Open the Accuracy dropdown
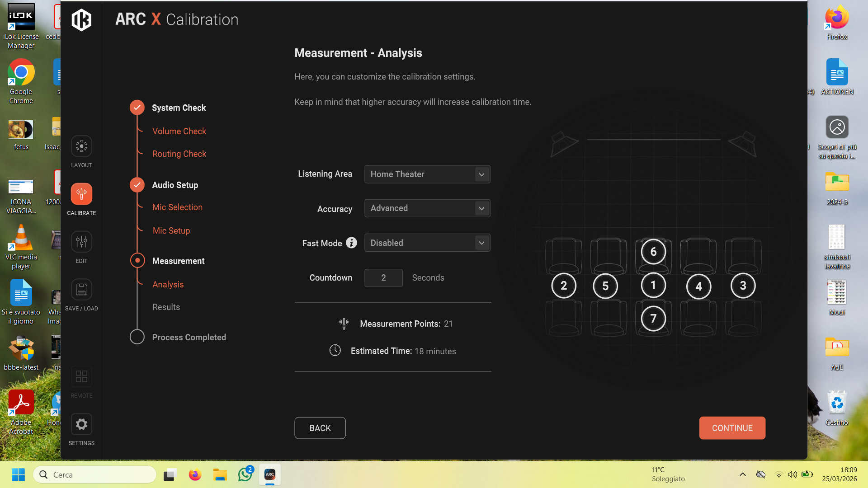The height and width of the screenshot is (488, 868). click(x=427, y=208)
